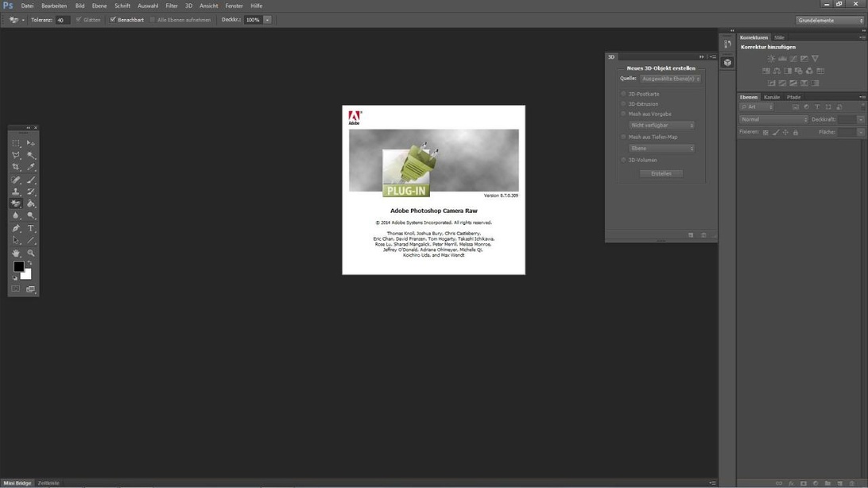Add a Brightness/Contrast adjustment
The height and width of the screenshot is (488, 868).
(770, 59)
